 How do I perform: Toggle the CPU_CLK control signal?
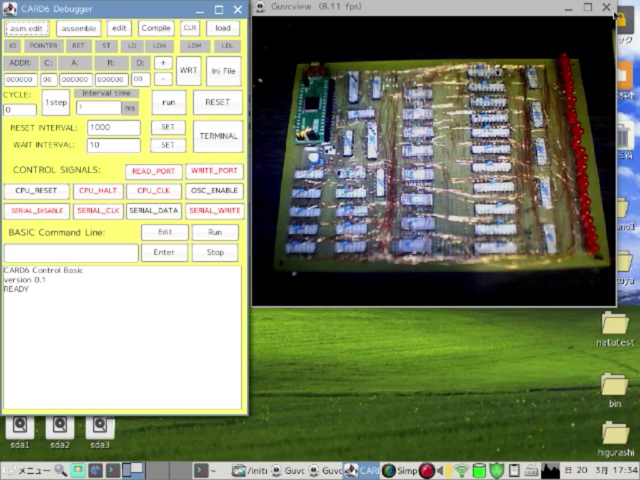click(x=153, y=191)
